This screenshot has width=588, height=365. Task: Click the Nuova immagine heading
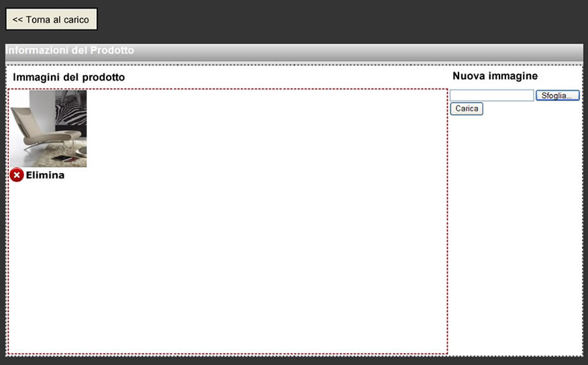[x=495, y=76]
